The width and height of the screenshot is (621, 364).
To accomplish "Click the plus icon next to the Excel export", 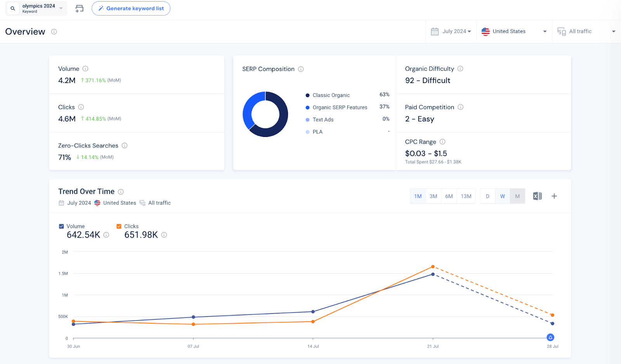I will click(x=554, y=196).
